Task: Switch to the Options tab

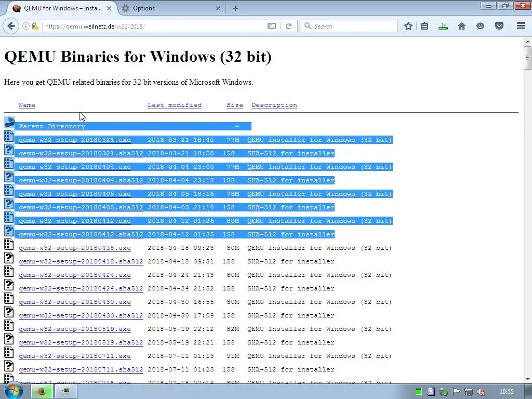Action: (x=171, y=8)
